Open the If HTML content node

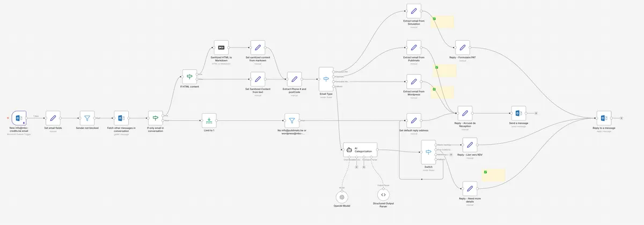click(x=189, y=77)
